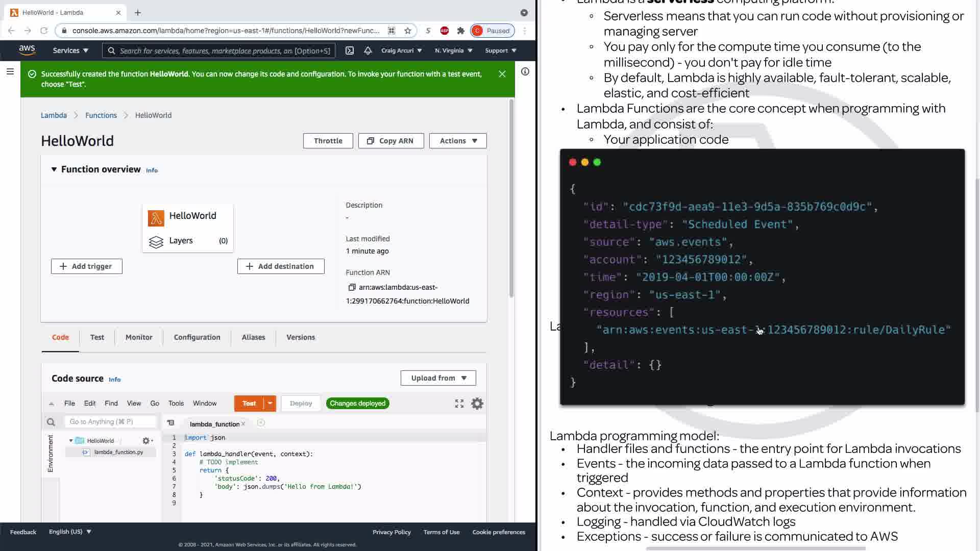Collapse the Function overview section
980x551 pixels.
click(54, 169)
